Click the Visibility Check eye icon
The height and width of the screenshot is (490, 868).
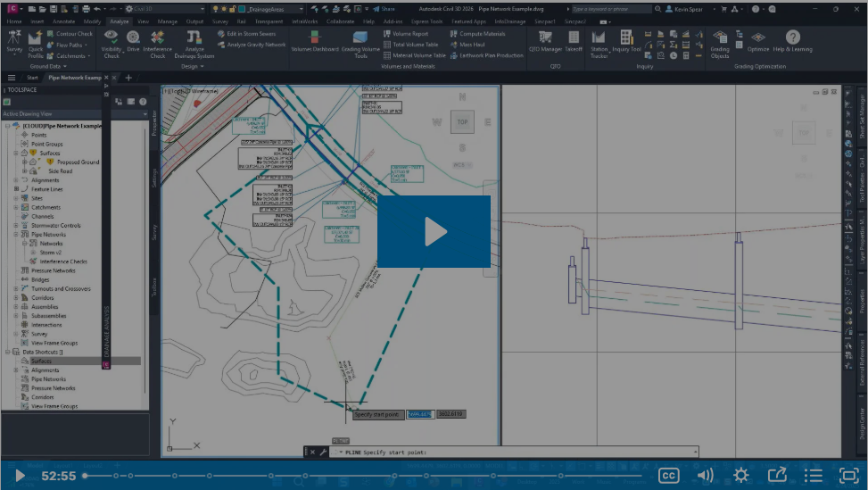112,37
